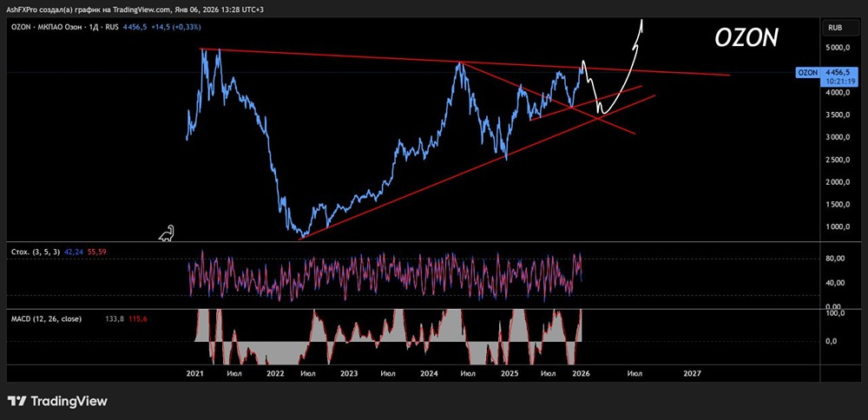Viewport: 868px width, 420px height.
Task: Click the 2023 label on time axis
Action: 349,373
